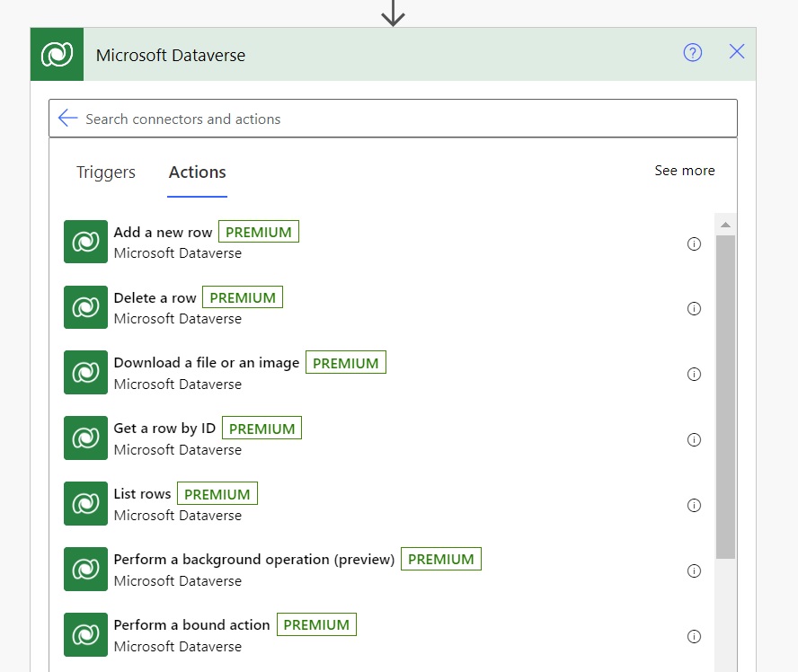Close the Microsoft Dataverse panel

pyautogui.click(x=736, y=51)
